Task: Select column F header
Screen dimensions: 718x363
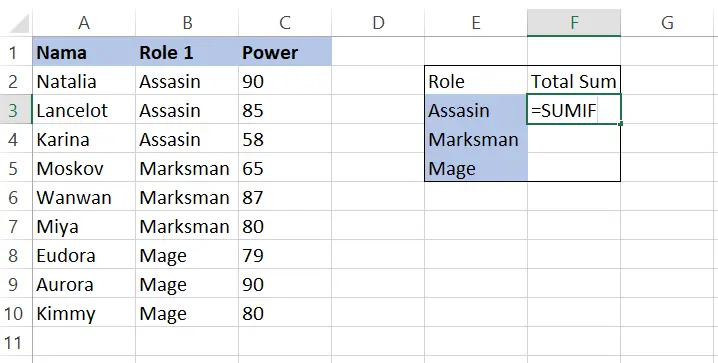Action: click(574, 22)
